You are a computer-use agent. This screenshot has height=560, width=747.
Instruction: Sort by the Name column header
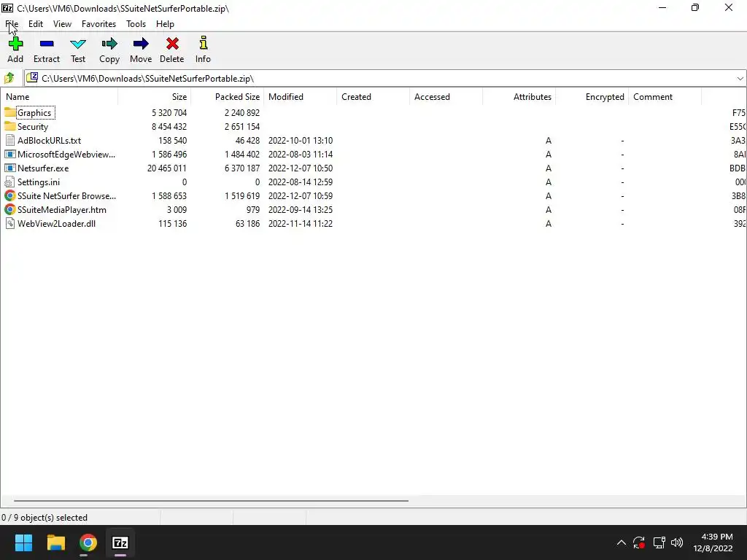(59, 97)
